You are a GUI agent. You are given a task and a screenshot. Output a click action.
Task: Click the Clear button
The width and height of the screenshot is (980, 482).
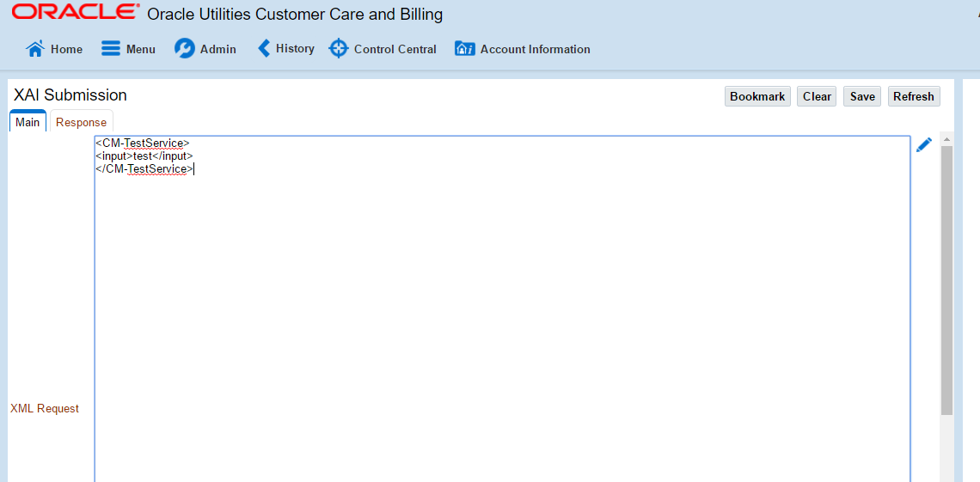817,96
